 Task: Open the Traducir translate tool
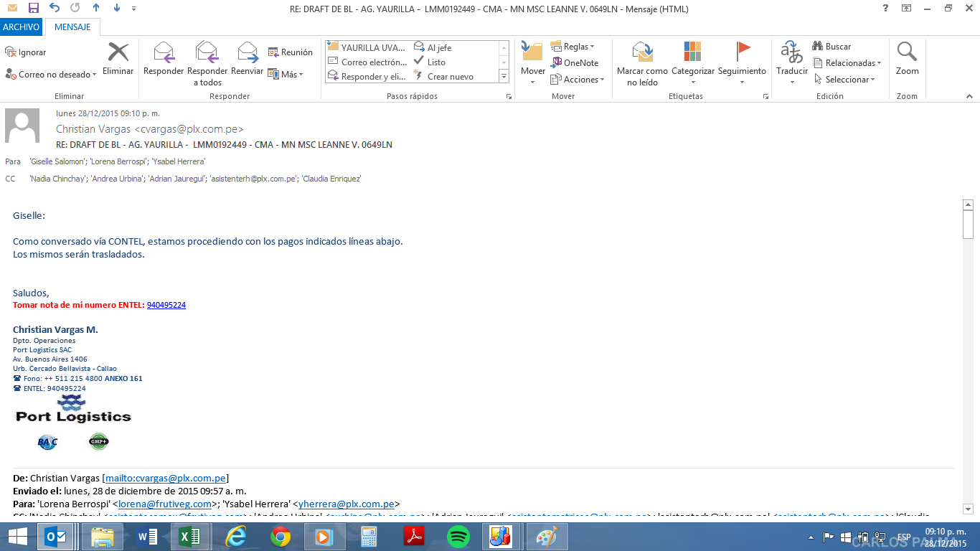792,54
